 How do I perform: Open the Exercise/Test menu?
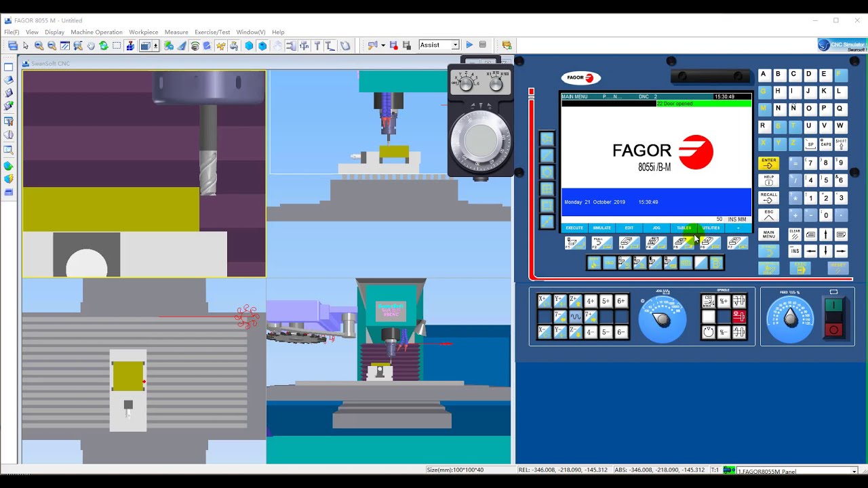tap(212, 32)
